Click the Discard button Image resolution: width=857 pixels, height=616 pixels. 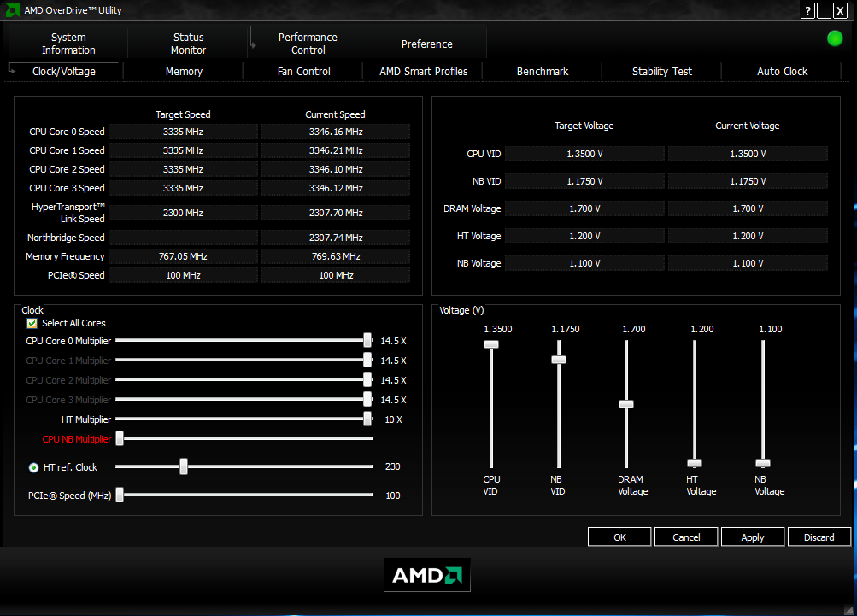(819, 537)
